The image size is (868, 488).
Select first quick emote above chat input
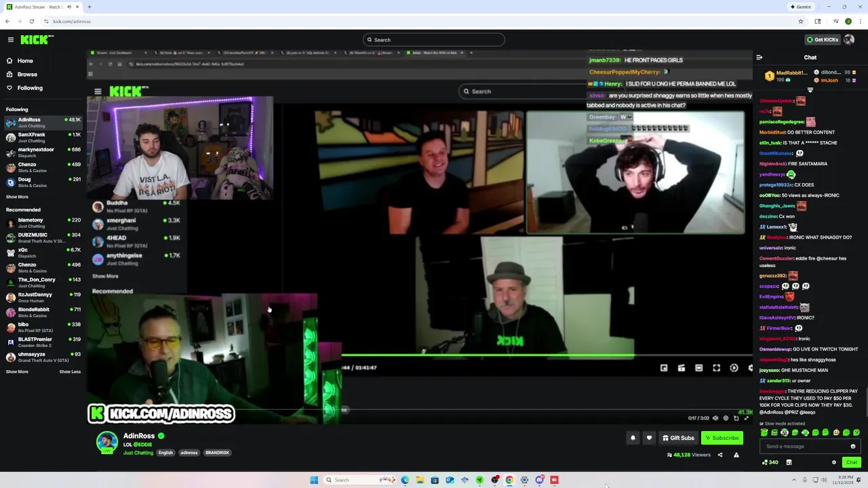pyautogui.click(x=764, y=433)
